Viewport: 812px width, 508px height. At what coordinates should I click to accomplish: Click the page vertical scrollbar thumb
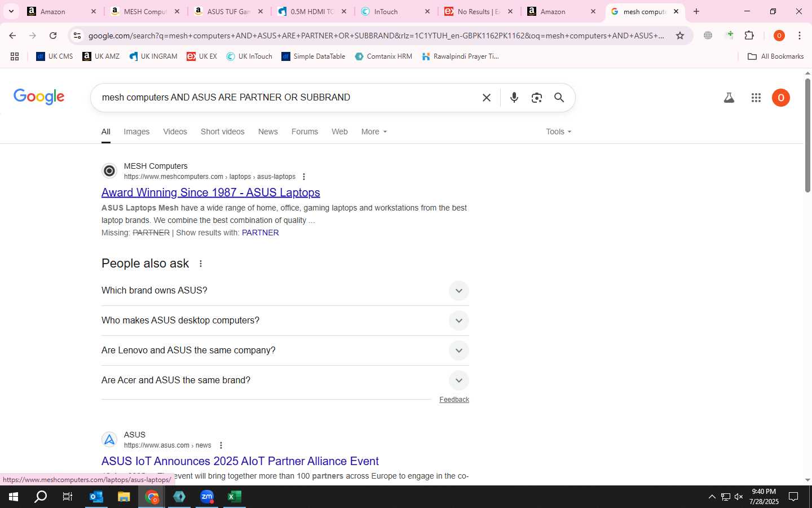pos(807,135)
